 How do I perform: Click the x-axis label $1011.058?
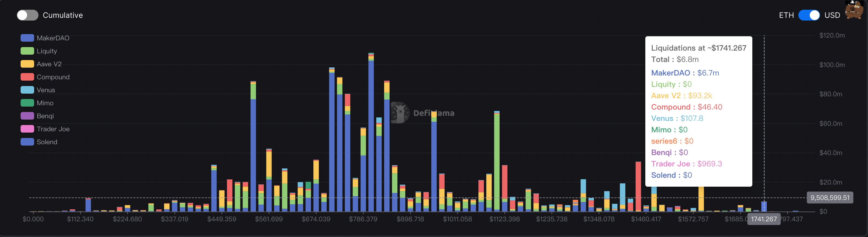coord(457,219)
